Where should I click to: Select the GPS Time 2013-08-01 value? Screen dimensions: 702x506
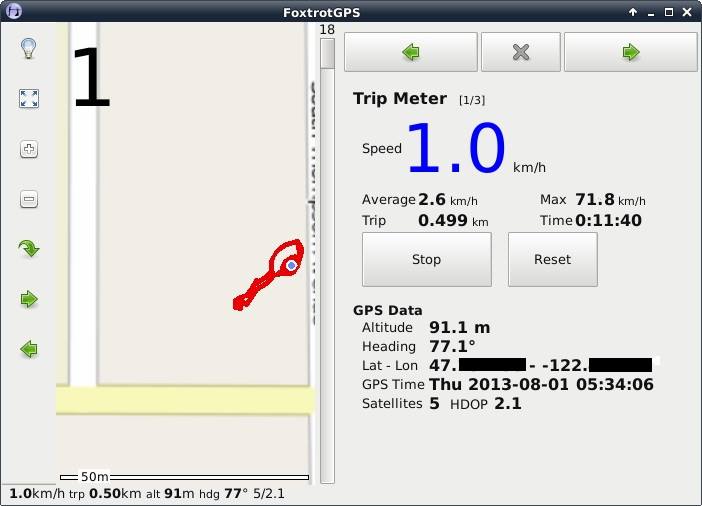(541, 384)
